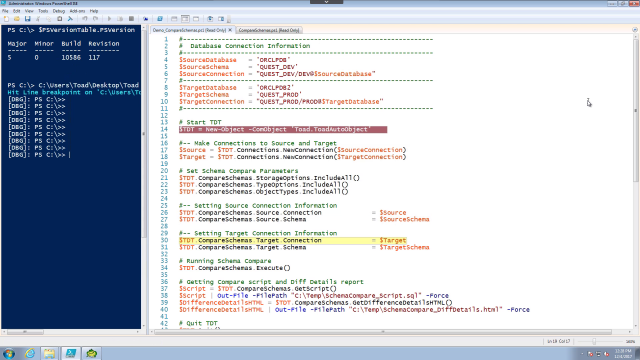Stop the operation with the square stop icon
The height and width of the screenshot is (360, 640).
tap(131, 19)
